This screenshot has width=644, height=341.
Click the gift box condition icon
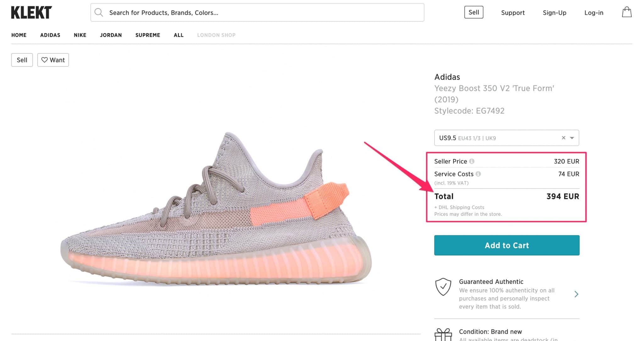(x=443, y=335)
